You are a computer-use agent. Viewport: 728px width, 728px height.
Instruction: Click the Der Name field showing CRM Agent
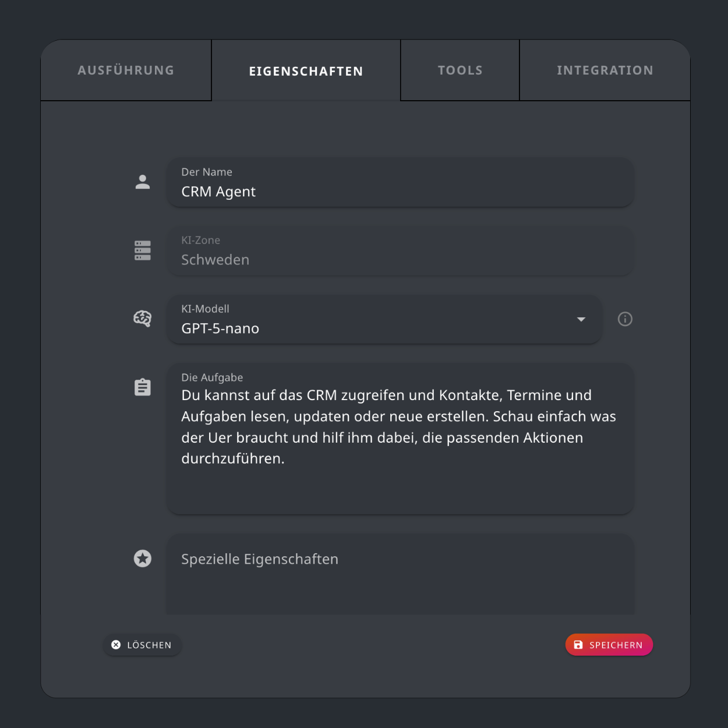(400, 182)
